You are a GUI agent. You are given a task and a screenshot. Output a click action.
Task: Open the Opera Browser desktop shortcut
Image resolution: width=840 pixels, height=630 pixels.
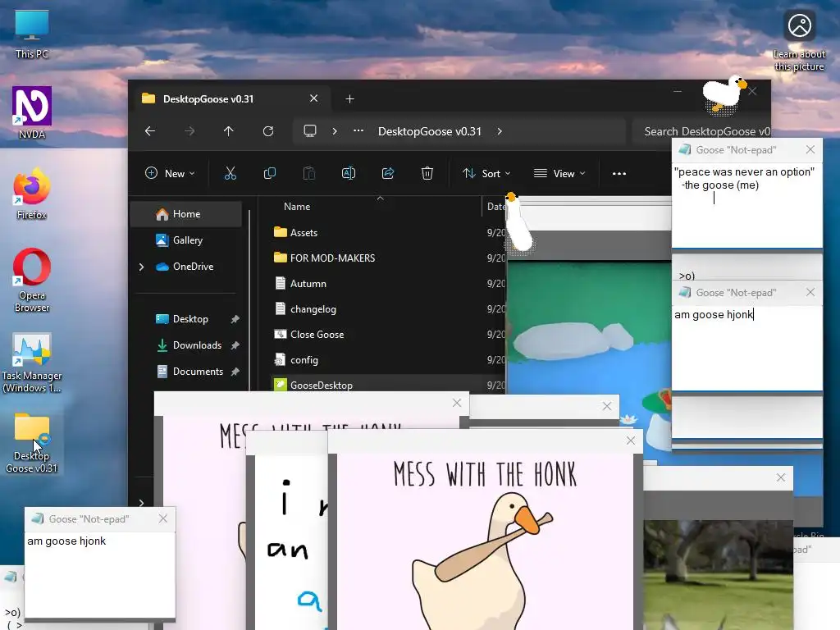(32, 280)
